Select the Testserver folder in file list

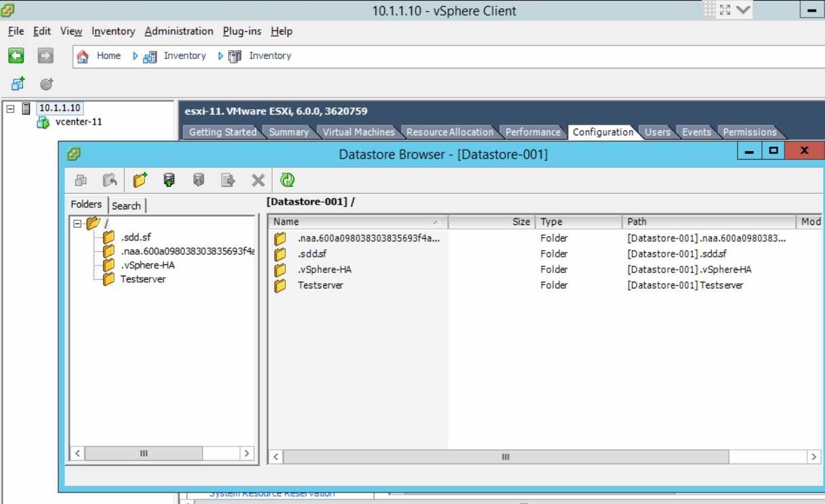pyautogui.click(x=320, y=285)
